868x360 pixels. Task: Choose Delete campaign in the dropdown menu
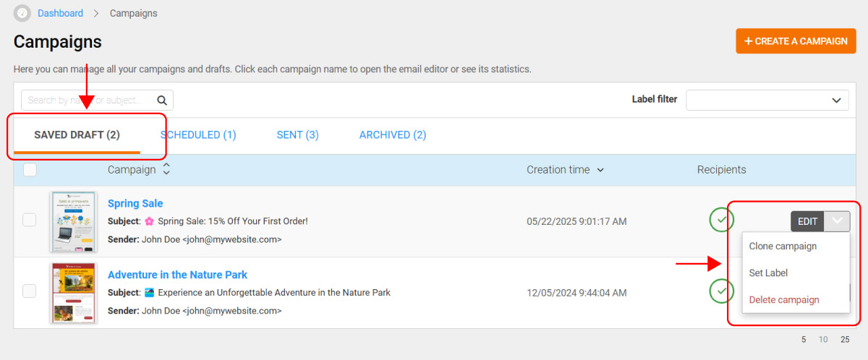click(784, 300)
